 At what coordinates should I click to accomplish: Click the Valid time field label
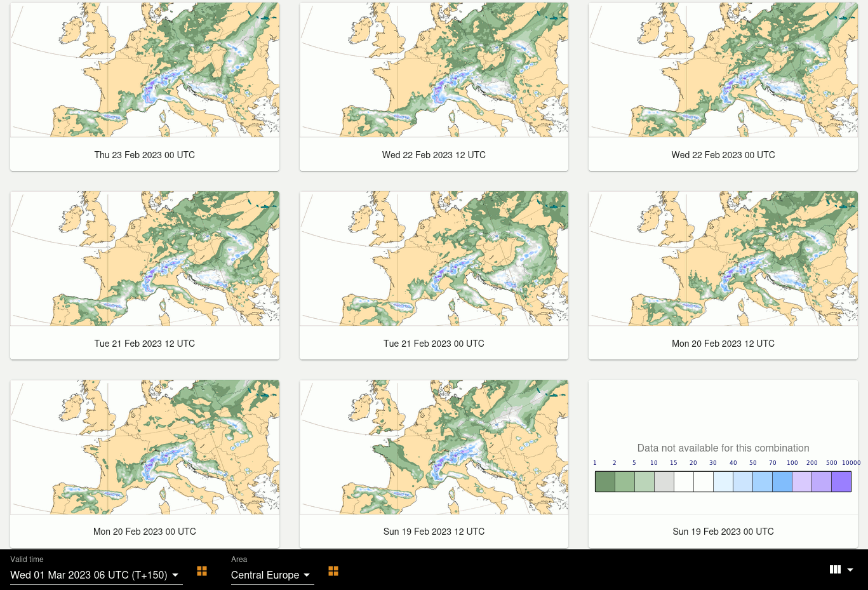[x=27, y=560]
